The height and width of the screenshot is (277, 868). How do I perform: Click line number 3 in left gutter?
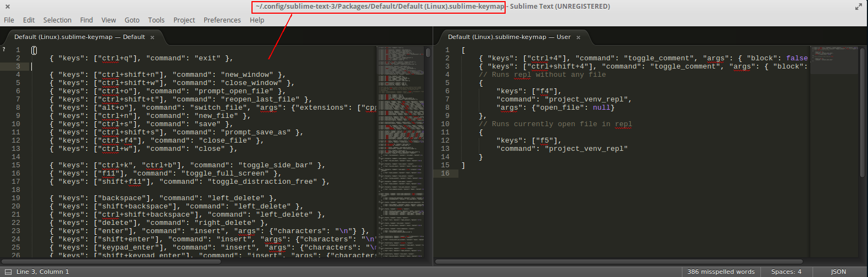click(18, 66)
